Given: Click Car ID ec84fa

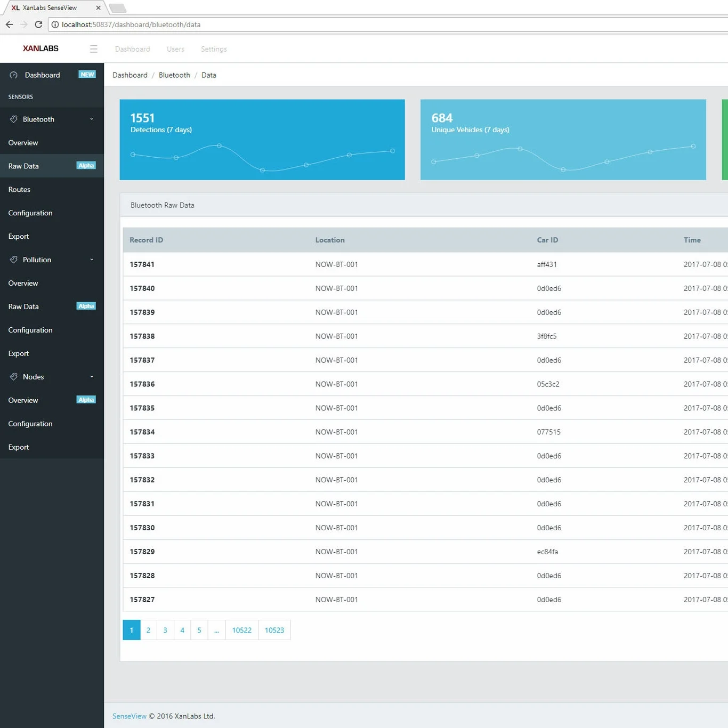Looking at the screenshot, I should point(547,552).
